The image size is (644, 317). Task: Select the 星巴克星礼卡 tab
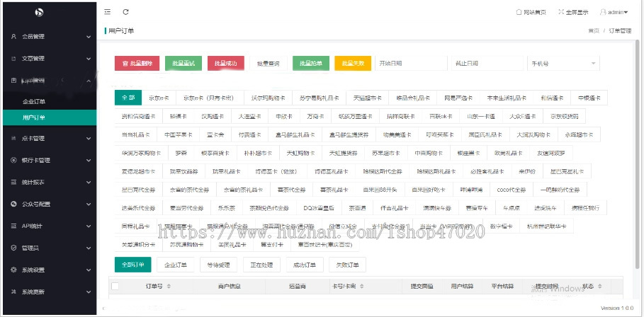point(567,171)
